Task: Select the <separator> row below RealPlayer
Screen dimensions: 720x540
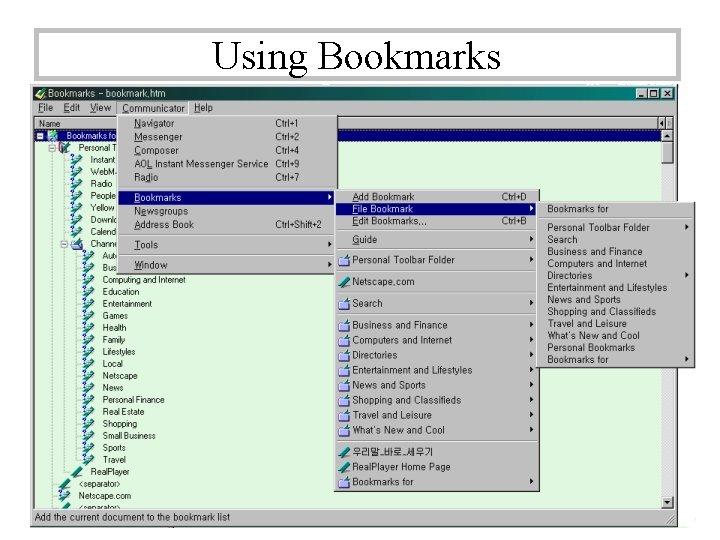Action: coord(99,484)
